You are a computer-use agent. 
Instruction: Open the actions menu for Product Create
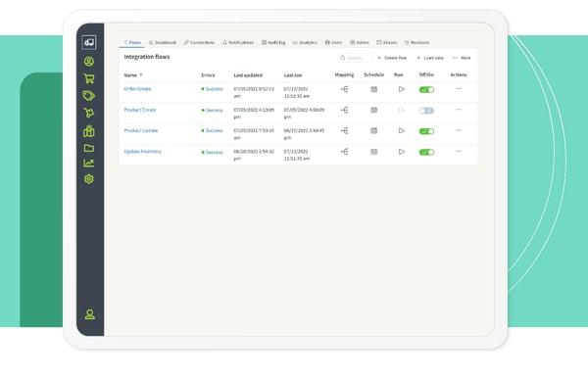click(459, 110)
